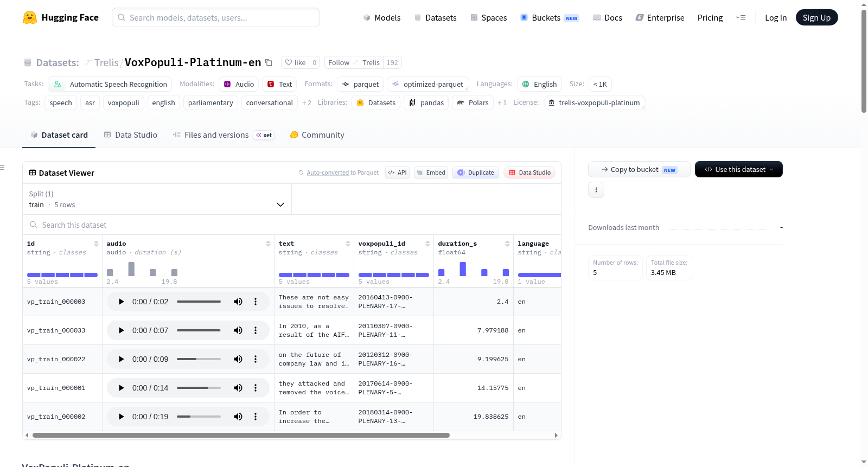Open the Pricing link
The image size is (868, 467).
710,18
